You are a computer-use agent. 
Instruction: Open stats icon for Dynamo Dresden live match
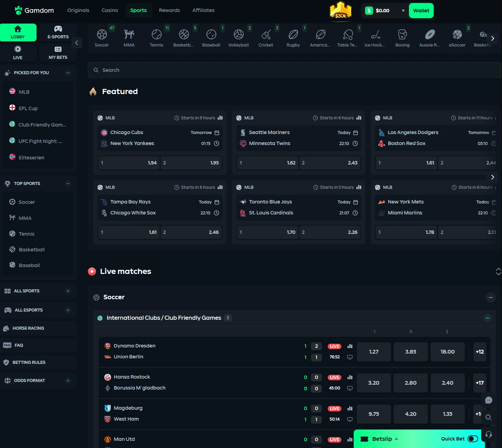tap(350, 346)
